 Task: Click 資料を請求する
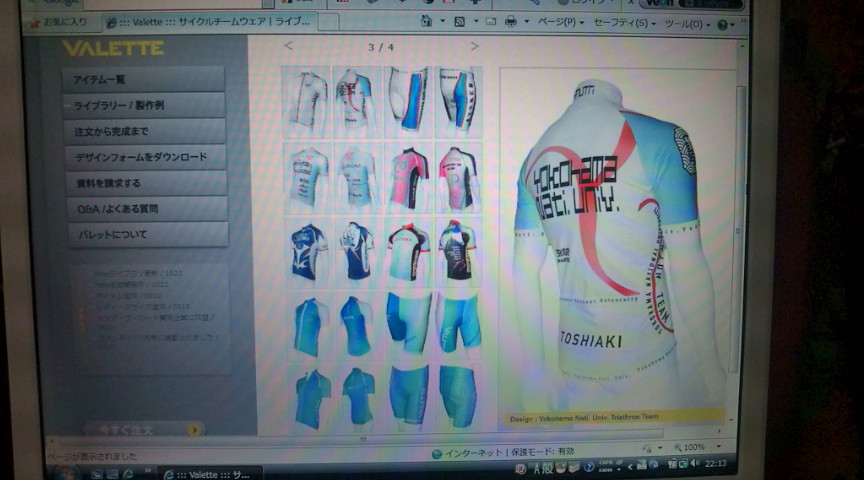[147, 183]
